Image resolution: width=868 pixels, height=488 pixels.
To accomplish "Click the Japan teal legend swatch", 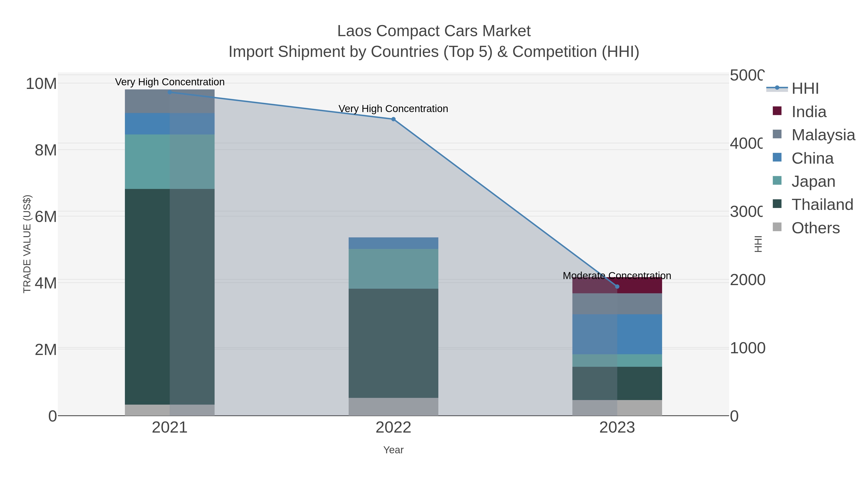I will pos(777,180).
